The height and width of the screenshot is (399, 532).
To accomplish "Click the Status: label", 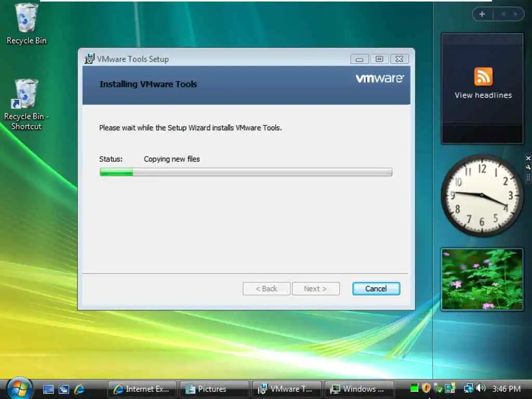I will [111, 159].
